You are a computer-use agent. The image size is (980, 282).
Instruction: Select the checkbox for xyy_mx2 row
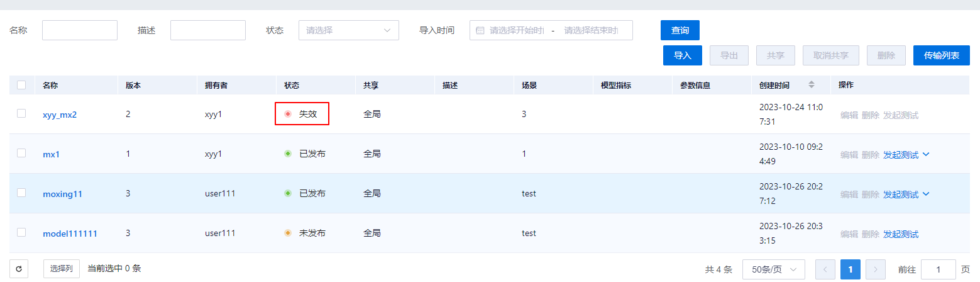(x=21, y=113)
